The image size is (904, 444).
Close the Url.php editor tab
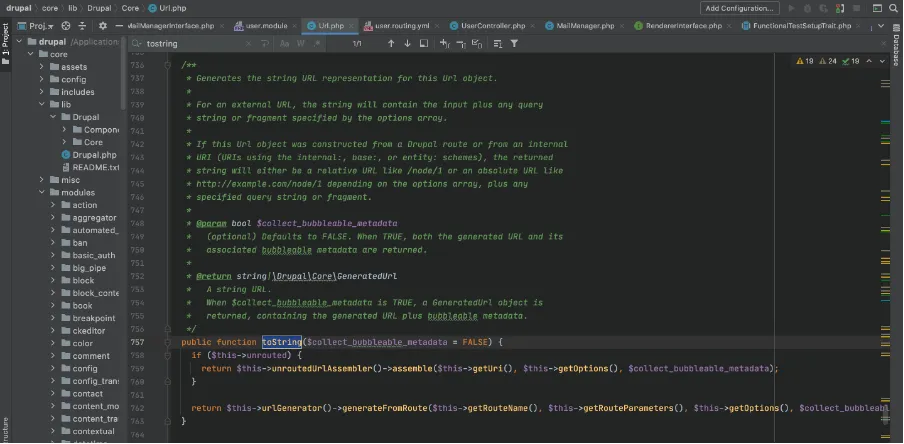[351, 26]
